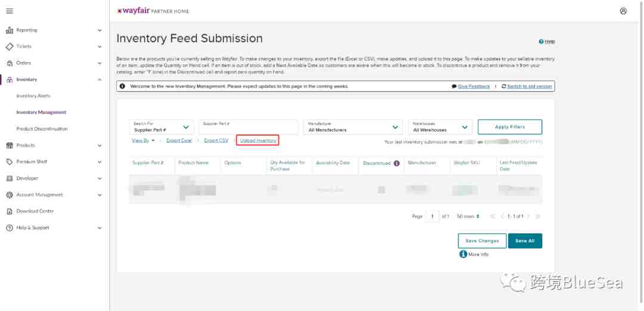This screenshot has width=644, height=311.
Task: Expand the Developer menu chevron
Action: tap(100, 178)
